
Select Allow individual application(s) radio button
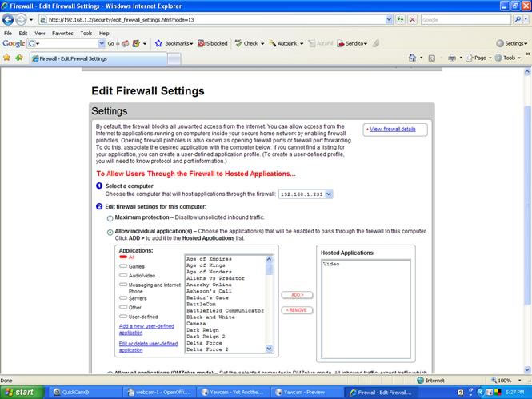point(110,233)
